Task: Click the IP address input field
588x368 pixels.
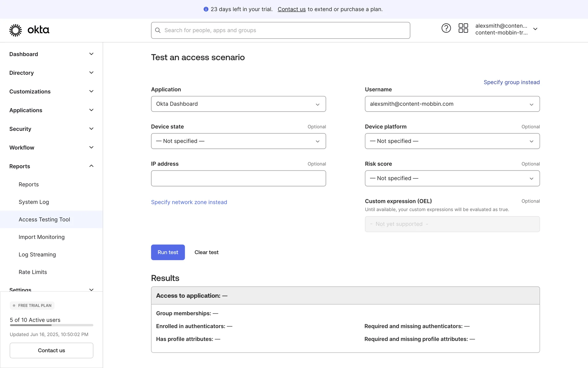Action: 238,178
